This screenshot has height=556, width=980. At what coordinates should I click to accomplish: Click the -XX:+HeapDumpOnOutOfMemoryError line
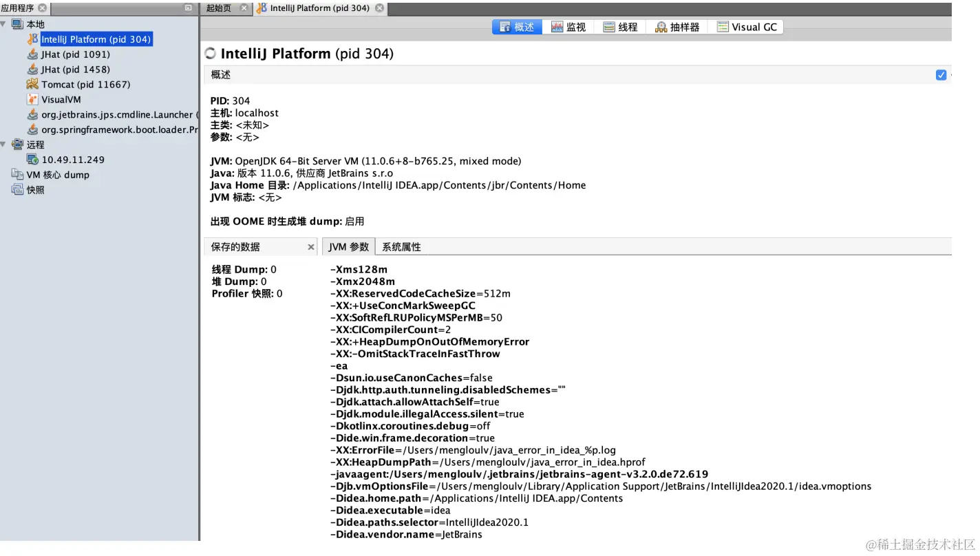[429, 342]
